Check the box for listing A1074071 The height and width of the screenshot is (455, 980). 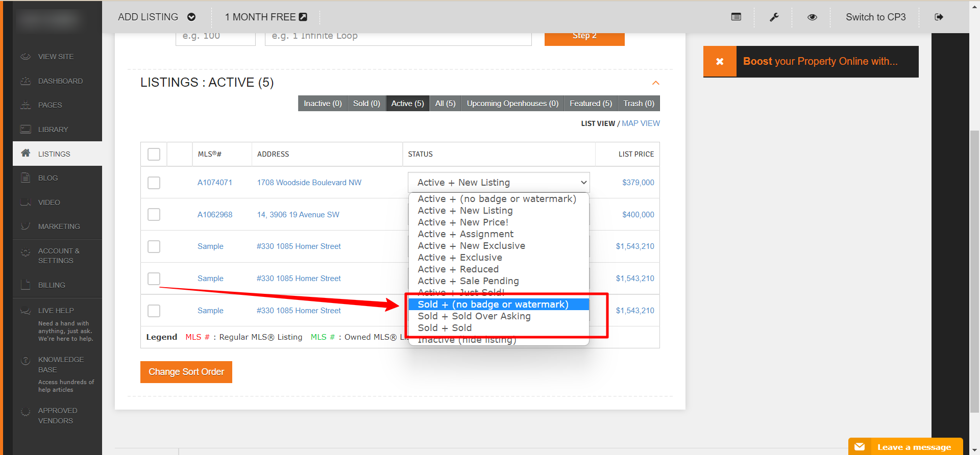coord(154,183)
